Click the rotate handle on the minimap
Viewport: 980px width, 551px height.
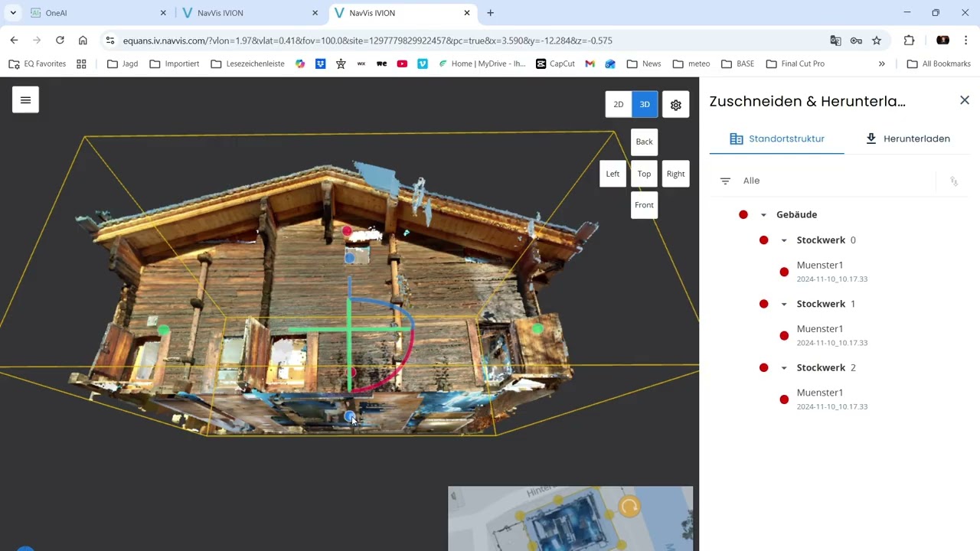(629, 507)
